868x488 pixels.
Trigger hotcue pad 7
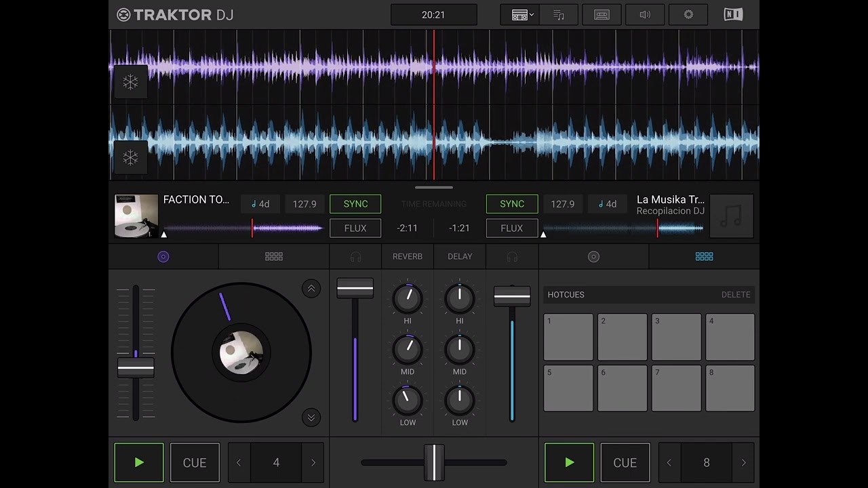pos(677,388)
